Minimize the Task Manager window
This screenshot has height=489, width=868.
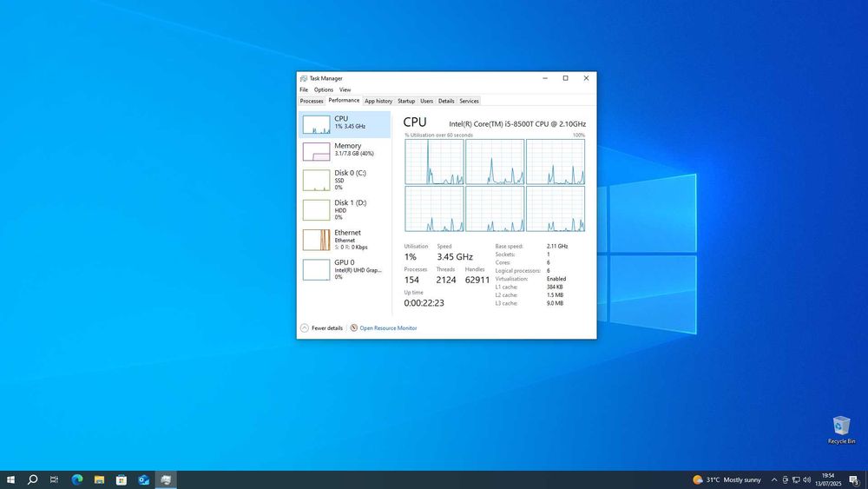tap(545, 78)
